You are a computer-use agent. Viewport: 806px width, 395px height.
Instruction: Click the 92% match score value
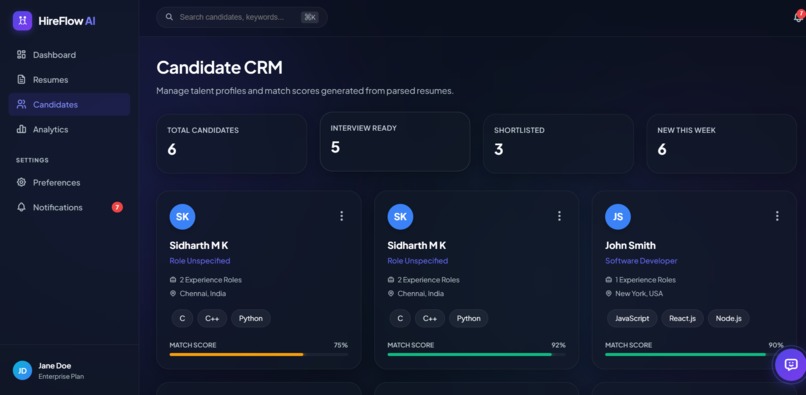(558, 345)
